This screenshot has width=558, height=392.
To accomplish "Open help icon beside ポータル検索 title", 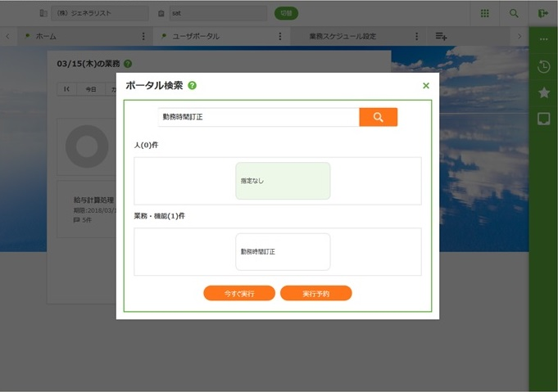I will 193,86.
